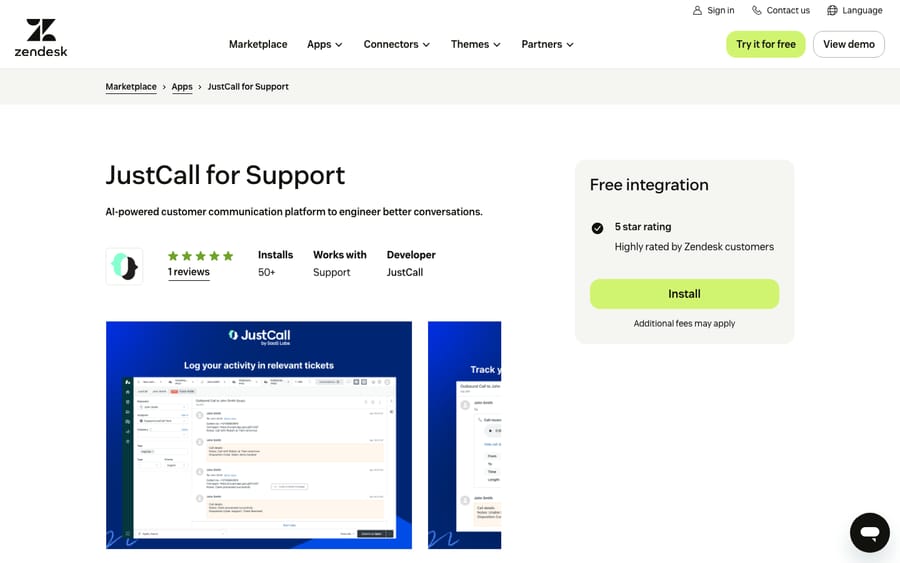Click JustCall for Support breadcrumb text
Screen dimensions: 900x563
coord(248,87)
